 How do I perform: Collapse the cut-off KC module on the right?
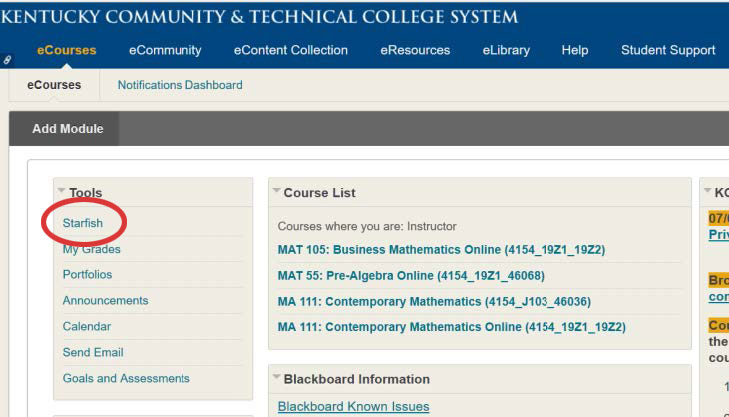tap(707, 190)
